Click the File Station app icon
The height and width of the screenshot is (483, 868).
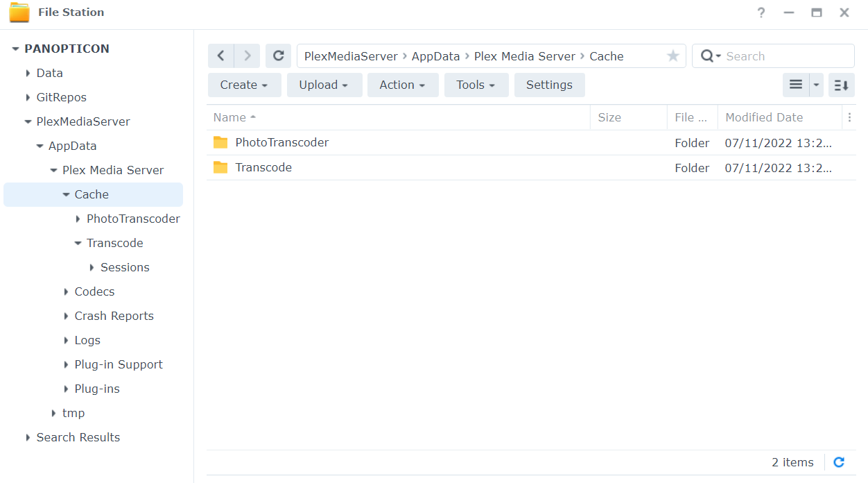19,12
